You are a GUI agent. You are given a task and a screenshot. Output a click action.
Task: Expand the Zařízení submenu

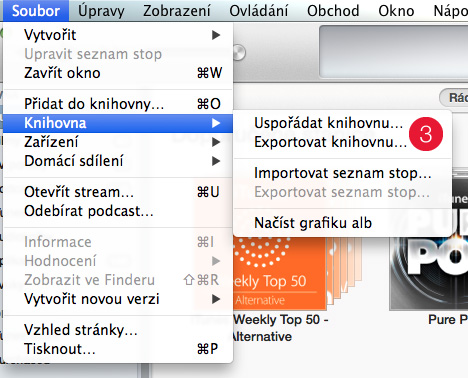click(x=118, y=142)
